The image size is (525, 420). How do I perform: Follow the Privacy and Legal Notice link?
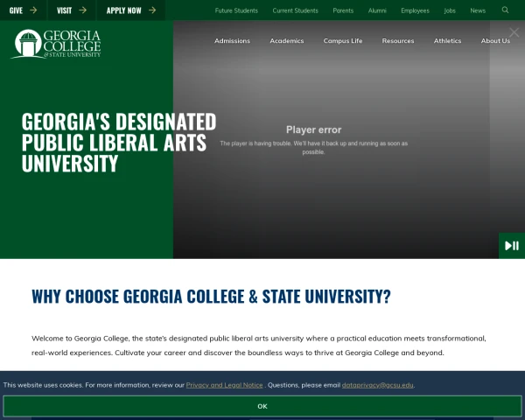click(224, 385)
